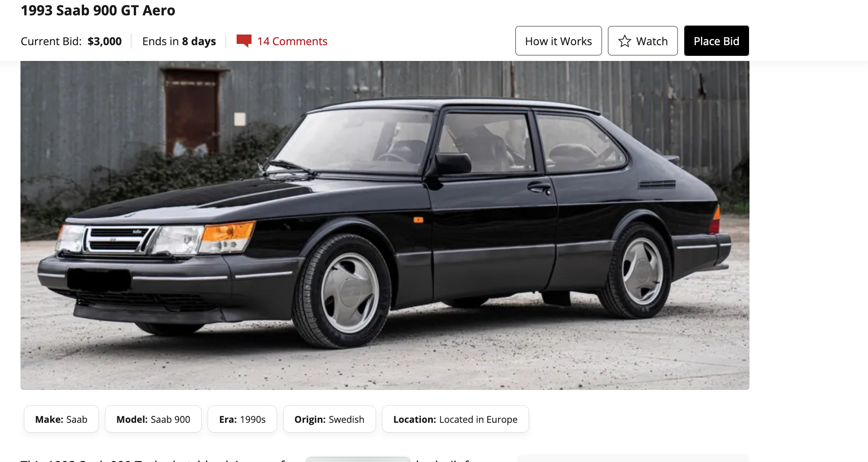Select the Make: Saab tag
Viewport: 868px width, 462px height.
pyautogui.click(x=61, y=419)
